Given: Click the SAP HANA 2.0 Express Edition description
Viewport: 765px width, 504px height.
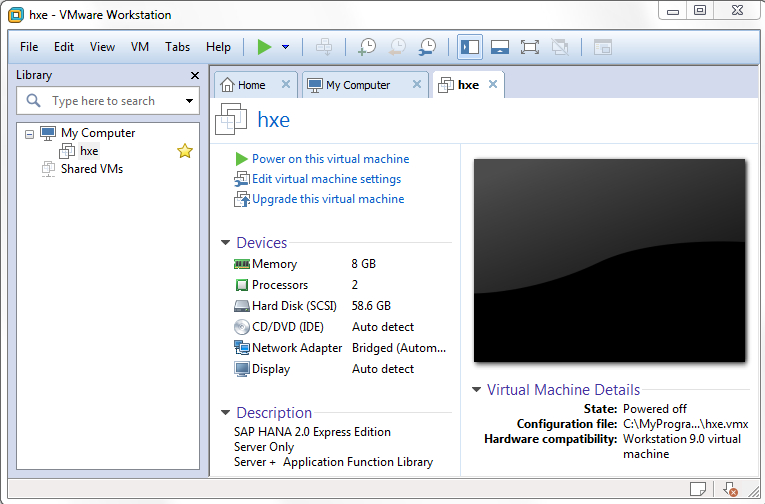Looking at the screenshot, I should (312, 432).
